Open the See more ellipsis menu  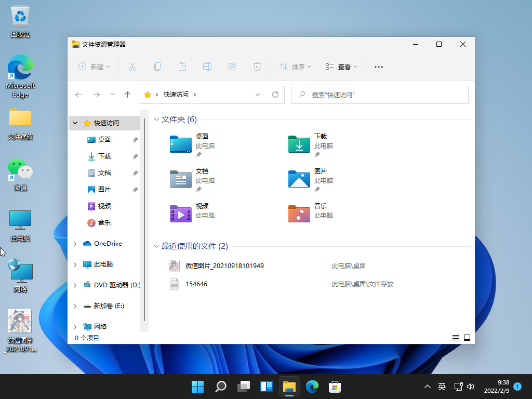pos(379,66)
